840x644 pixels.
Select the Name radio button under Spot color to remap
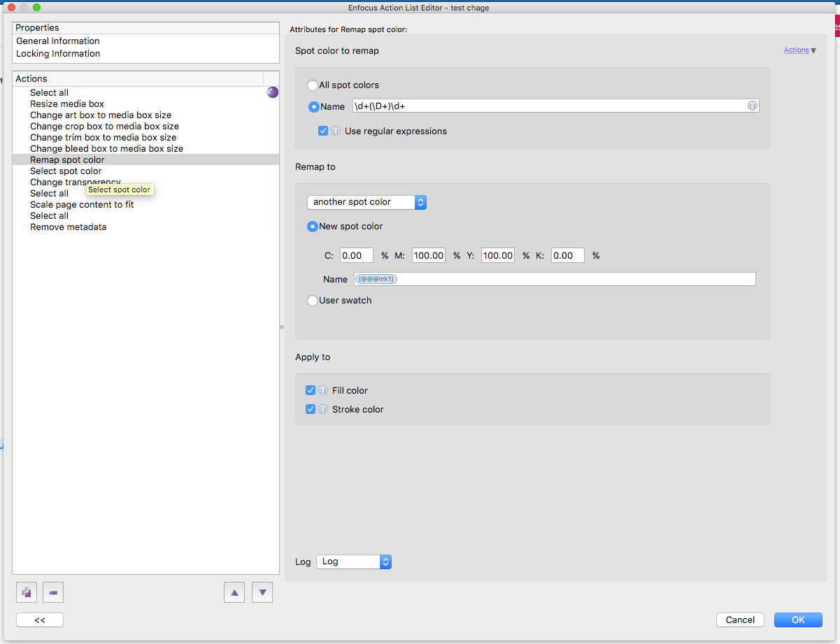click(313, 107)
